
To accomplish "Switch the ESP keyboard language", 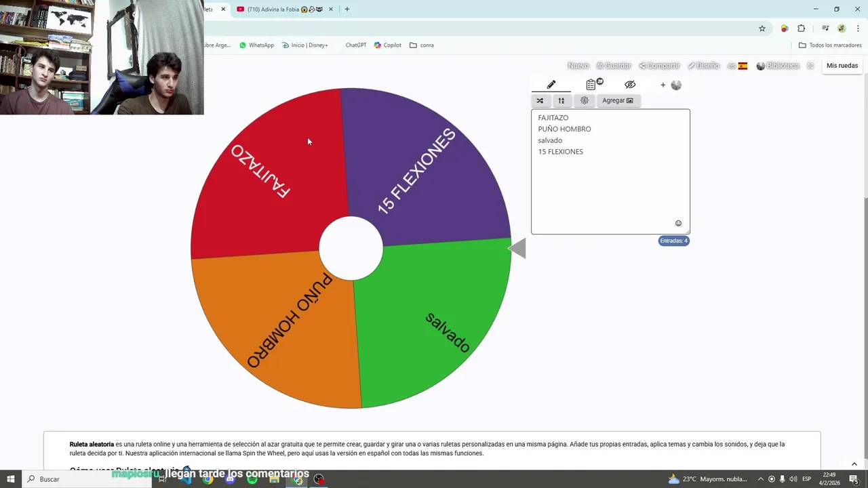I will pyautogui.click(x=807, y=479).
